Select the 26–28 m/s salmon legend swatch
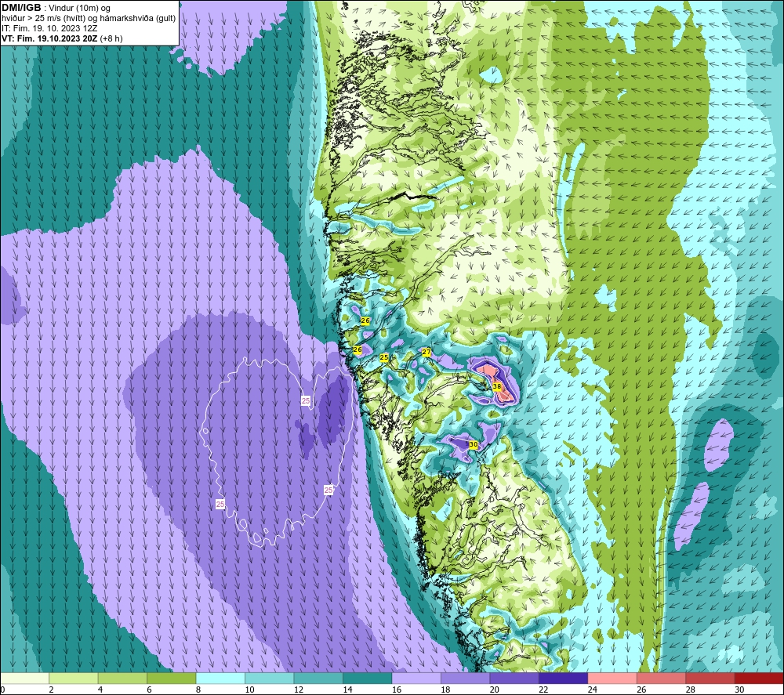This screenshot has height=695, width=784. (662, 678)
